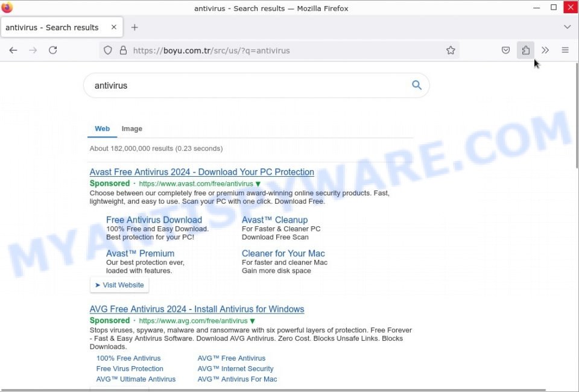Click the magnifier search button

click(417, 85)
